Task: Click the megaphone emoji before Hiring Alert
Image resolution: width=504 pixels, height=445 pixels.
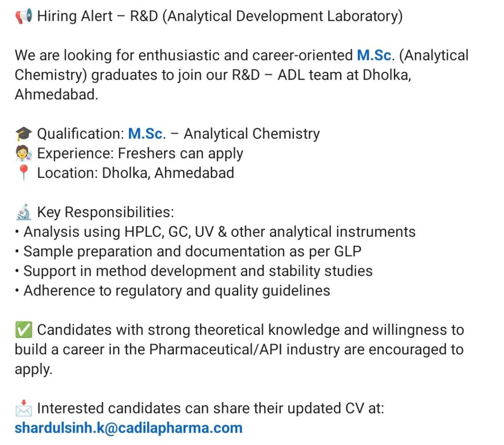Action: [x=24, y=17]
